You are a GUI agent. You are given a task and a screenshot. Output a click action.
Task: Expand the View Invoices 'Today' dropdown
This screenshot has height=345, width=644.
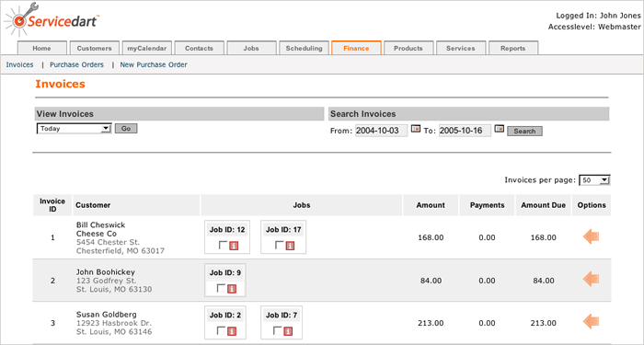pyautogui.click(x=74, y=129)
